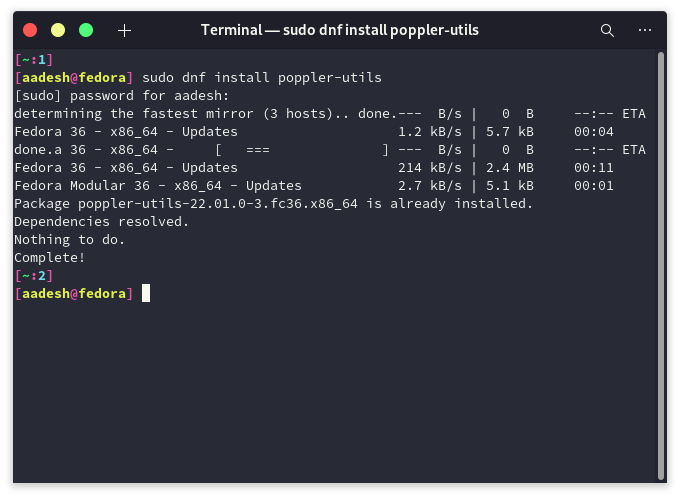Click the window title 'sudo dnf install poppler-utils'

pos(381,30)
